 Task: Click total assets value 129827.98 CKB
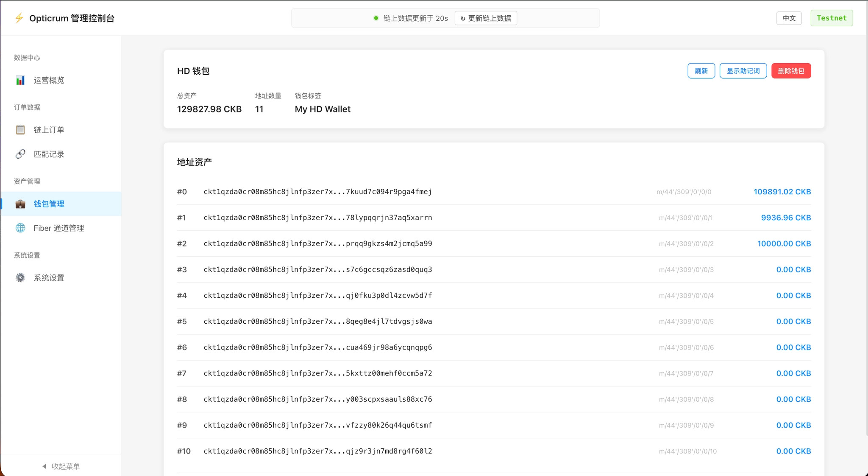pos(209,109)
